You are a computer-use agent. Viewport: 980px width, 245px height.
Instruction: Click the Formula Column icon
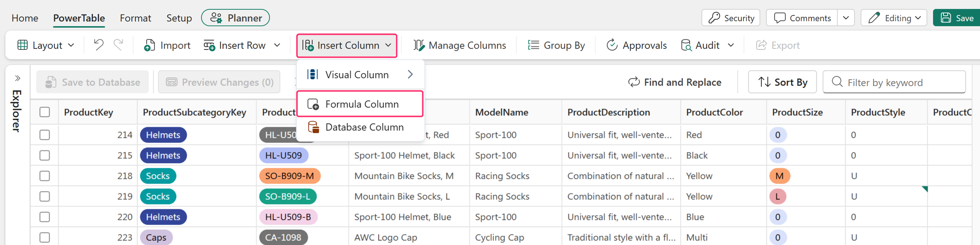tap(313, 104)
